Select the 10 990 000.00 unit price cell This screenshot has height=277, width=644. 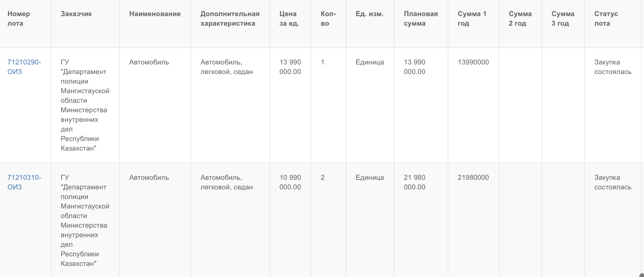290,182
